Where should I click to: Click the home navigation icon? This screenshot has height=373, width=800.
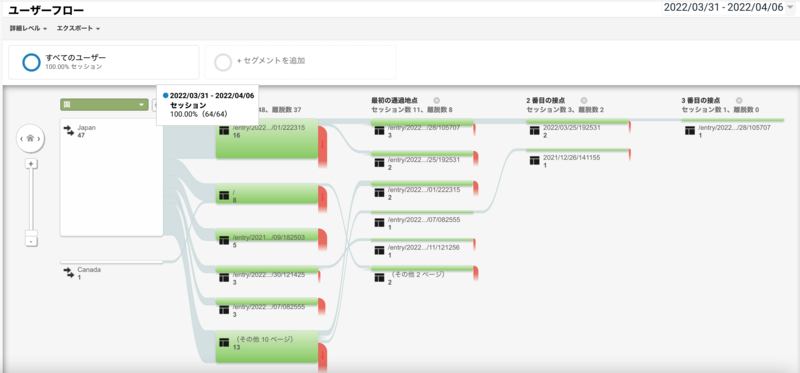[30, 139]
